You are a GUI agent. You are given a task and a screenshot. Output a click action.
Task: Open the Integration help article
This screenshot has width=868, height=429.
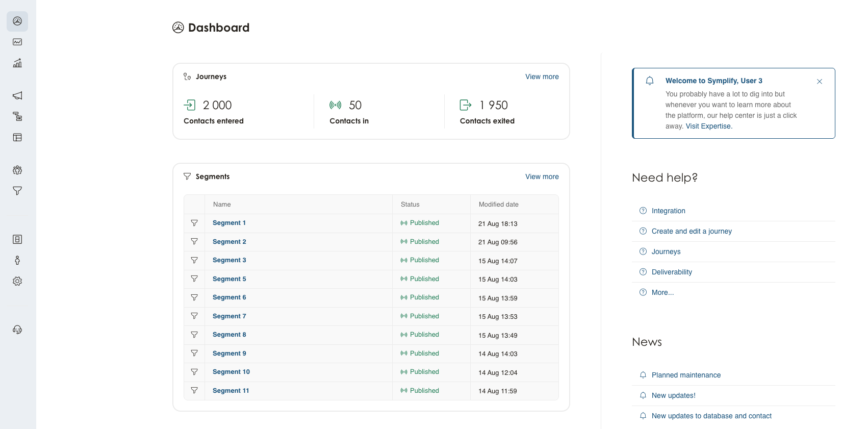coord(668,211)
